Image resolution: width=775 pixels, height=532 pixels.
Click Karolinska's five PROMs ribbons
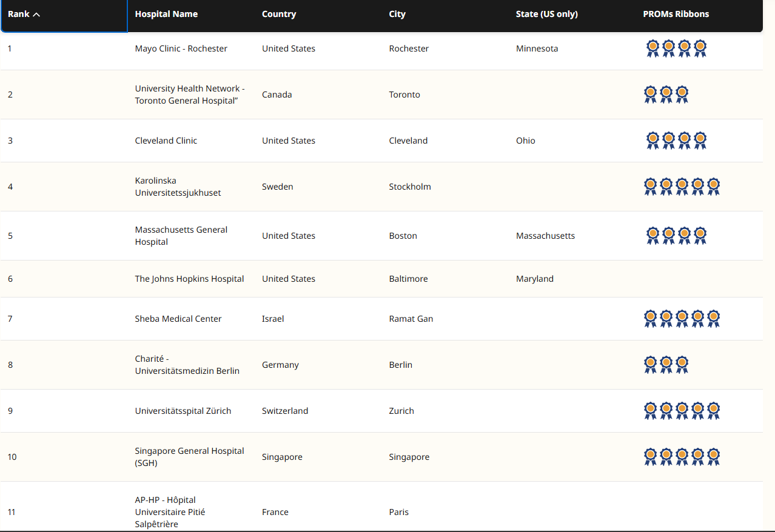(x=682, y=187)
